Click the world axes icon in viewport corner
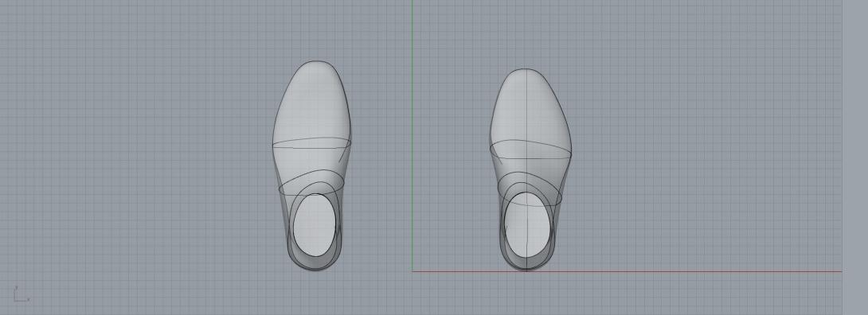 click(21, 294)
